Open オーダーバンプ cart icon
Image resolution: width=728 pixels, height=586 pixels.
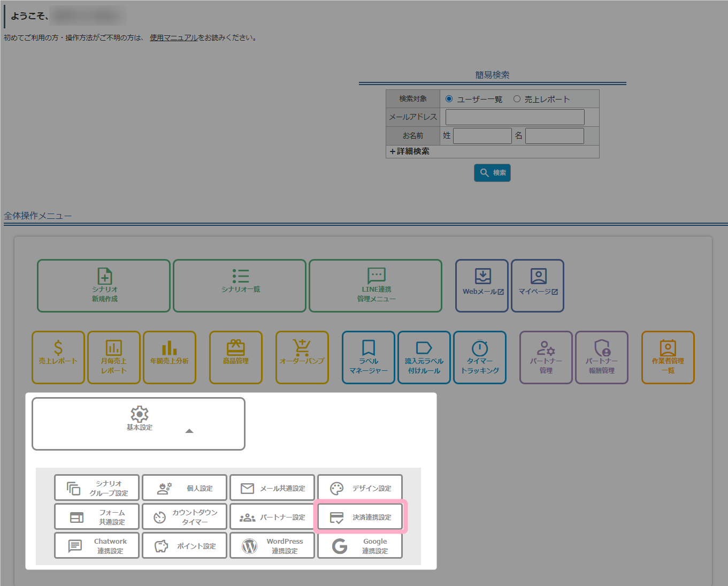(302, 348)
